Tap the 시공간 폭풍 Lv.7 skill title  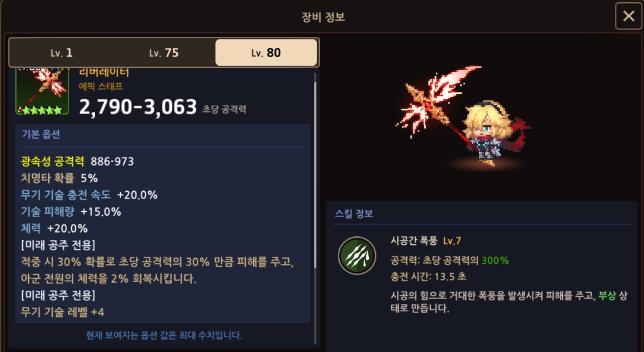coord(426,241)
